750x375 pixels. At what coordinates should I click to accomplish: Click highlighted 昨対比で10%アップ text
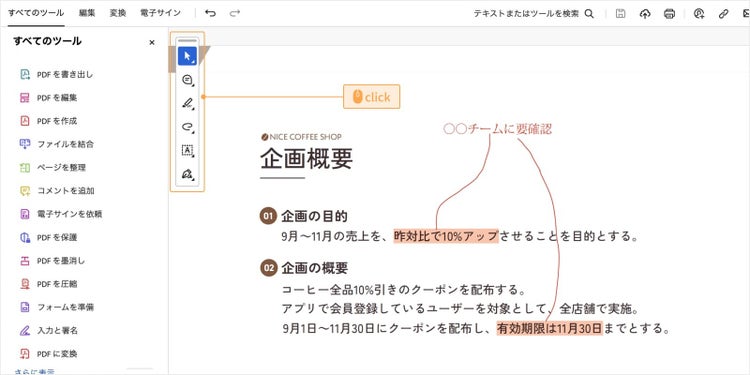pyautogui.click(x=446, y=236)
